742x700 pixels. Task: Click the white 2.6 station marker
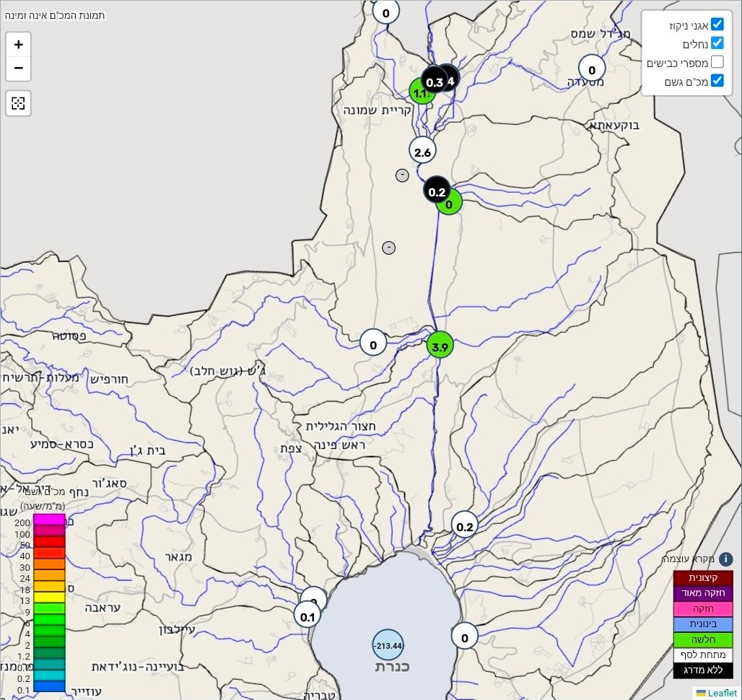click(x=423, y=152)
